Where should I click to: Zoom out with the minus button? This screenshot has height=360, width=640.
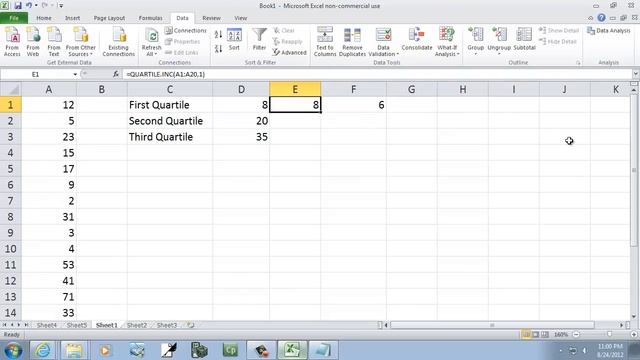point(576,335)
